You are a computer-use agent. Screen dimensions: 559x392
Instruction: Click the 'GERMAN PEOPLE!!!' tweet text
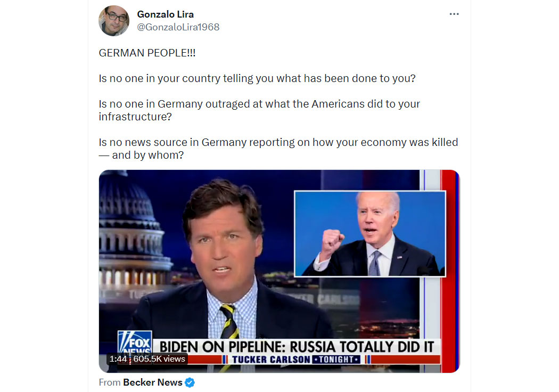[147, 53]
